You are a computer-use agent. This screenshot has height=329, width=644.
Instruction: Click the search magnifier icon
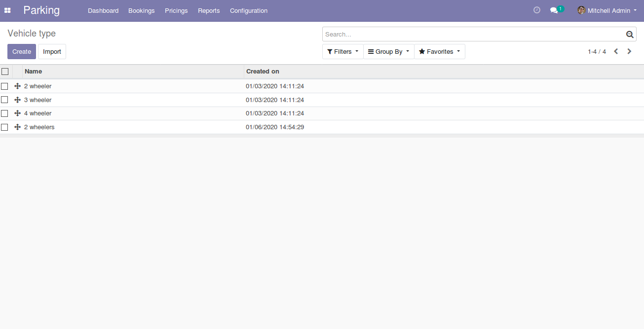[630, 35]
